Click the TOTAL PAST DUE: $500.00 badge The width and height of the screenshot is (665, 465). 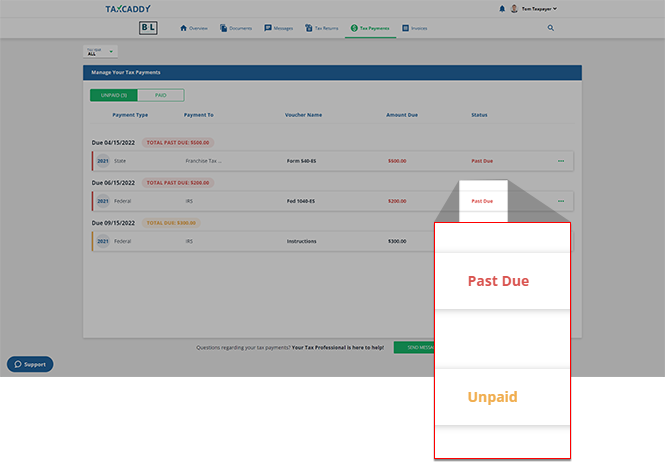(178, 143)
